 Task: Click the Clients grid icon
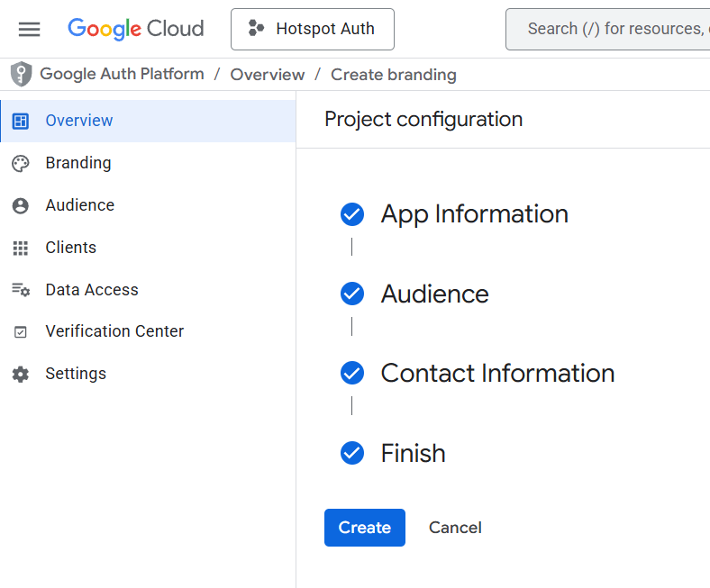21,248
